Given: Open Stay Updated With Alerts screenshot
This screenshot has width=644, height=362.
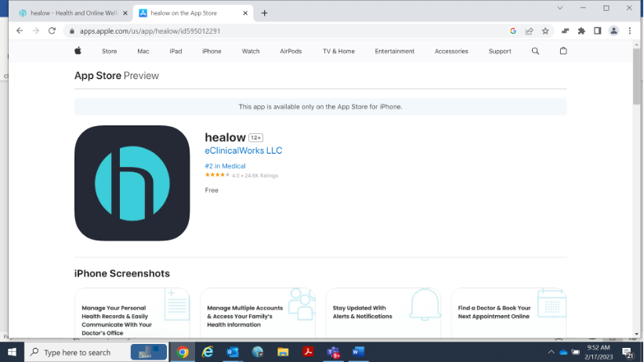Looking at the screenshot, I should coord(383,313).
